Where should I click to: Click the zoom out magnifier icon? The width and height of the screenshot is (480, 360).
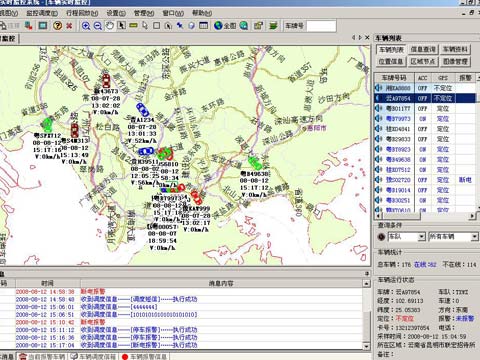98,26
